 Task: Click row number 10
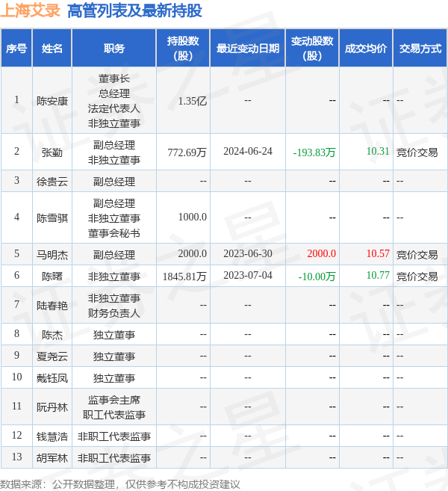pyautogui.click(x=16, y=377)
